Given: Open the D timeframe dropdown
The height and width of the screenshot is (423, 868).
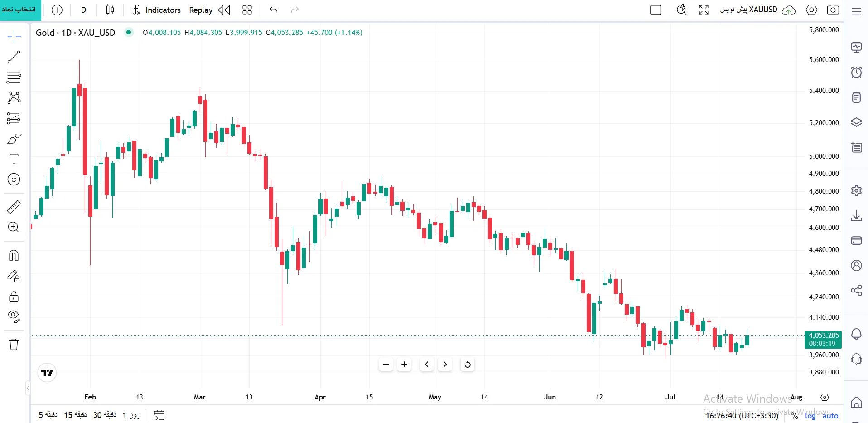Looking at the screenshot, I should click(x=83, y=10).
